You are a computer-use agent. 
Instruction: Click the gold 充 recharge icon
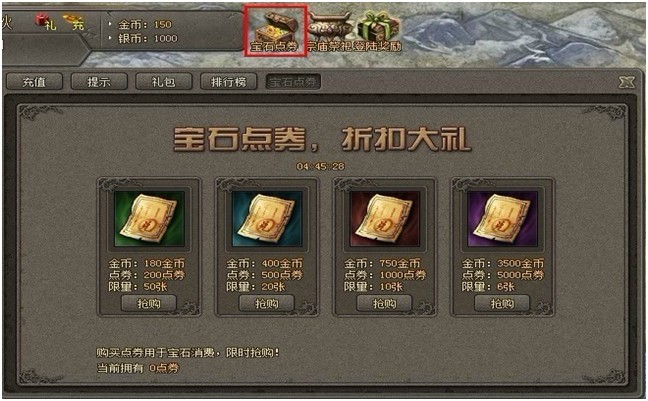tap(74, 22)
